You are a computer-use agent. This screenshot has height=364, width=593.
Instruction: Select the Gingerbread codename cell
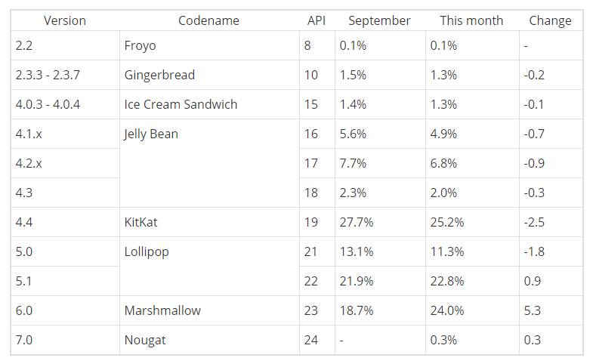159,76
